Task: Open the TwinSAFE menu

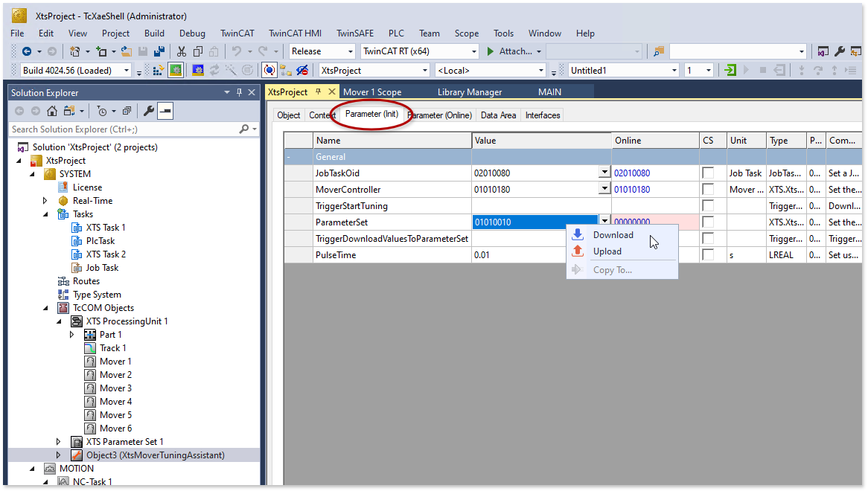Action: pos(355,33)
